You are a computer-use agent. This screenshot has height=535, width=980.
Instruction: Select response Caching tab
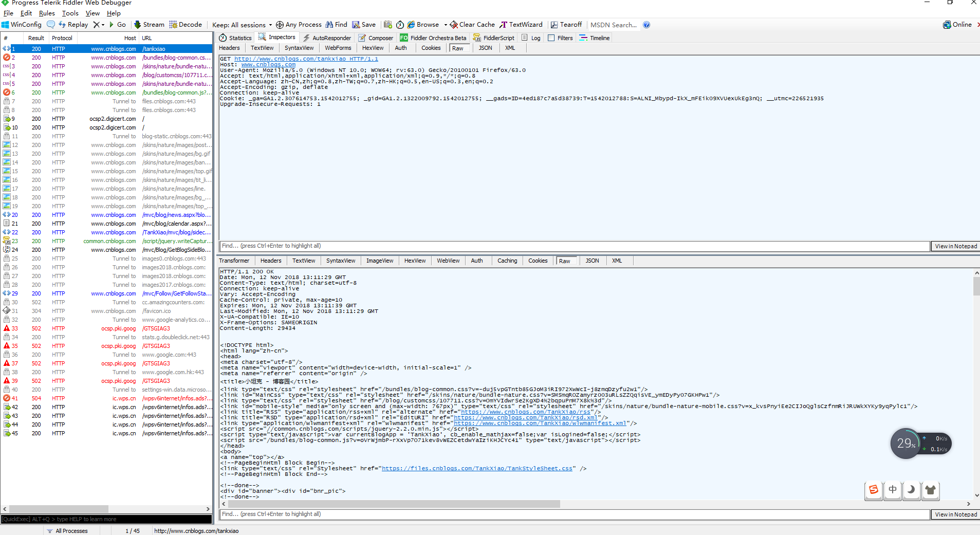tap(507, 261)
